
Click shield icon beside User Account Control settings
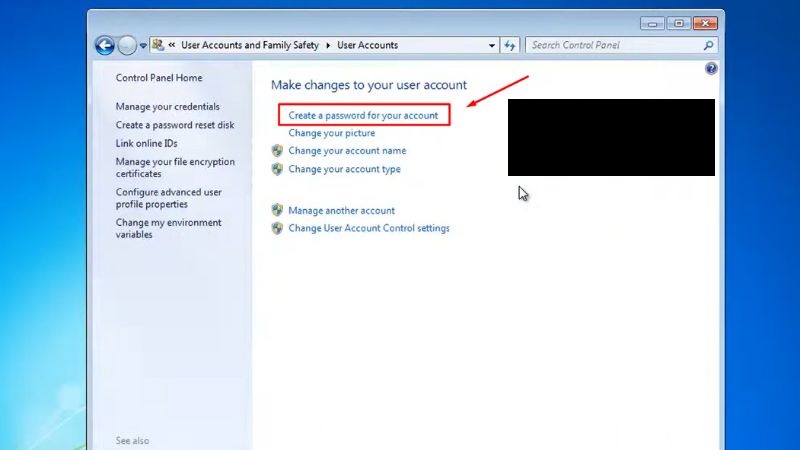[277, 228]
